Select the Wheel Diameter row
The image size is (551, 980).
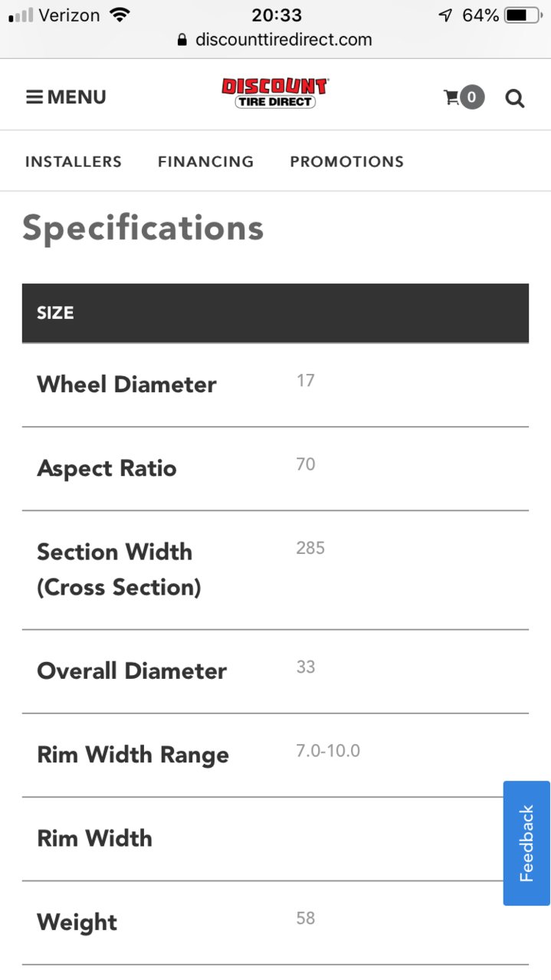point(275,385)
